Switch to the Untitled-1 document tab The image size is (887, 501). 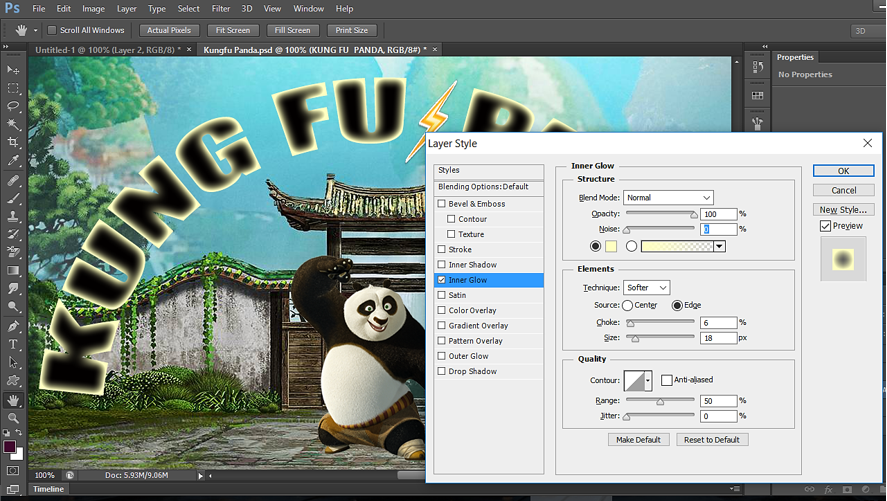coord(107,50)
